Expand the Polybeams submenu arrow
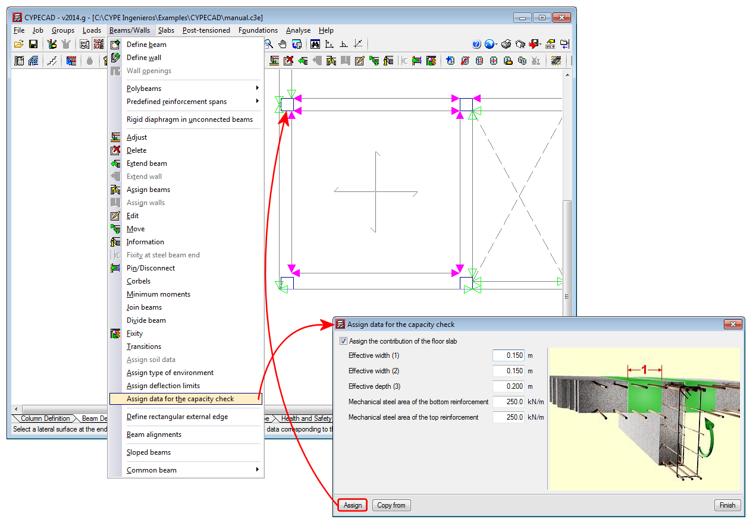Screen dimensions: 756x532 click(x=258, y=89)
